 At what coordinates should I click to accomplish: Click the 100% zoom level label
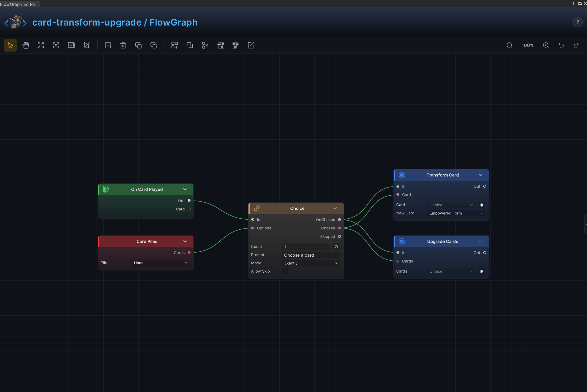click(527, 45)
